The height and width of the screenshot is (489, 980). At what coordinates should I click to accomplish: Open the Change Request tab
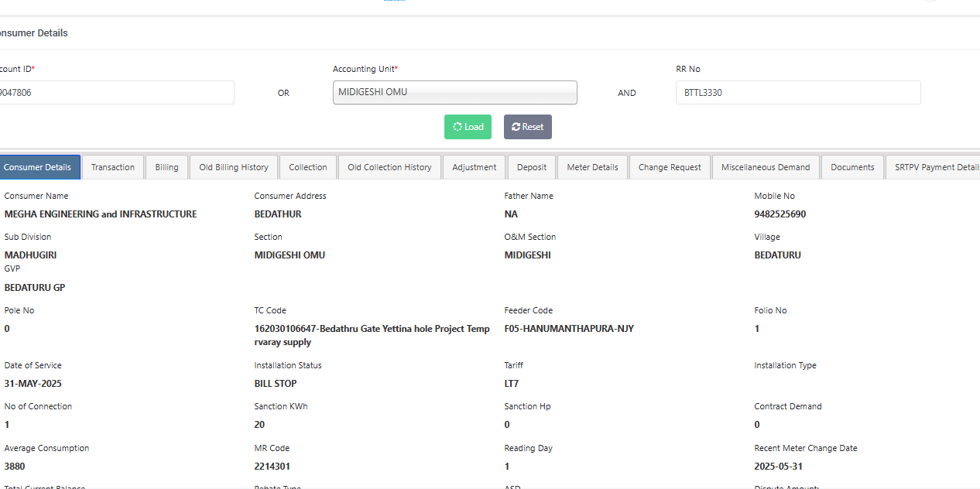click(670, 167)
